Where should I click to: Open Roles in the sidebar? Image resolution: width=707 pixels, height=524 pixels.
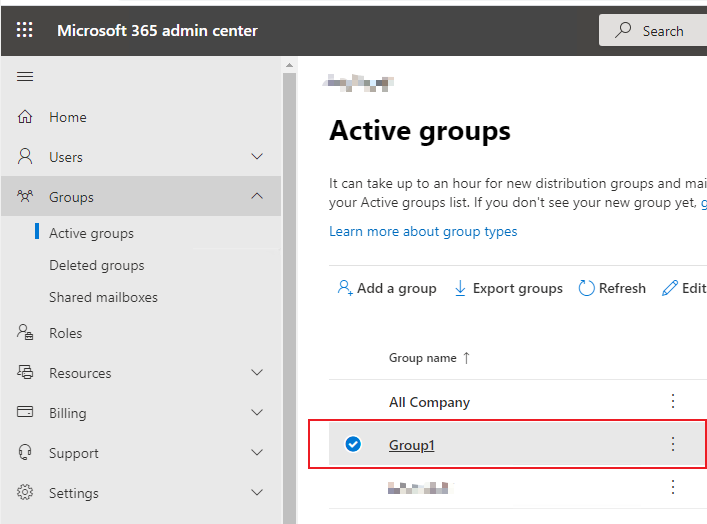coord(66,333)
